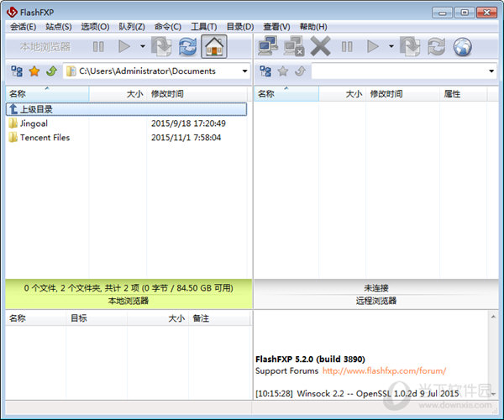Sort remote files by 修改时间 column
This screenshot has height=420, width=504.
point(402,94)
